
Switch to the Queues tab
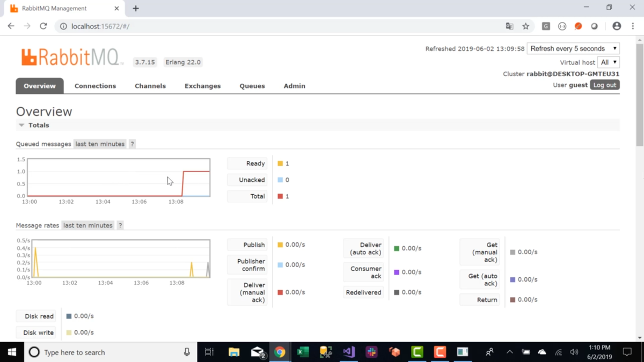(252, 86)
